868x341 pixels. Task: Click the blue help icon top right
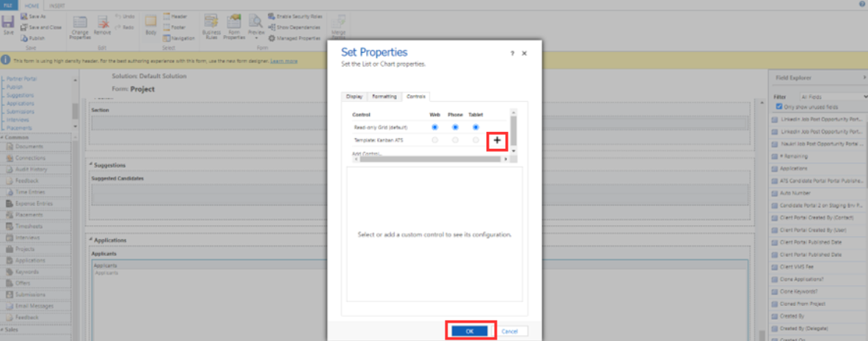point(862,4)
